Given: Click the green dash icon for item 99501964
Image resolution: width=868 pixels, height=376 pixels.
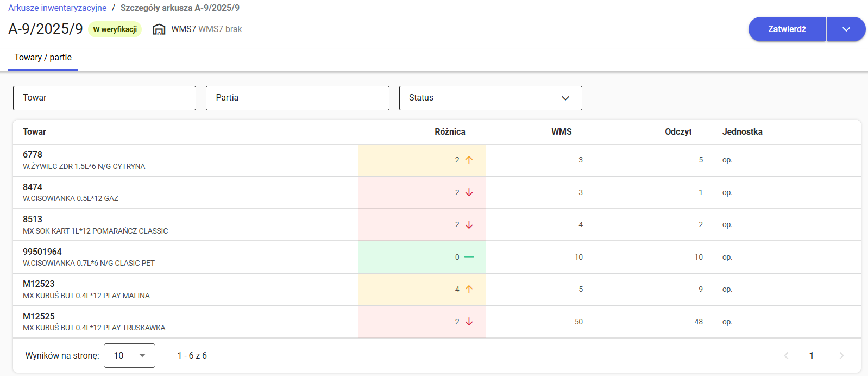Looking at the screenshot, I should tap(469, 257).
